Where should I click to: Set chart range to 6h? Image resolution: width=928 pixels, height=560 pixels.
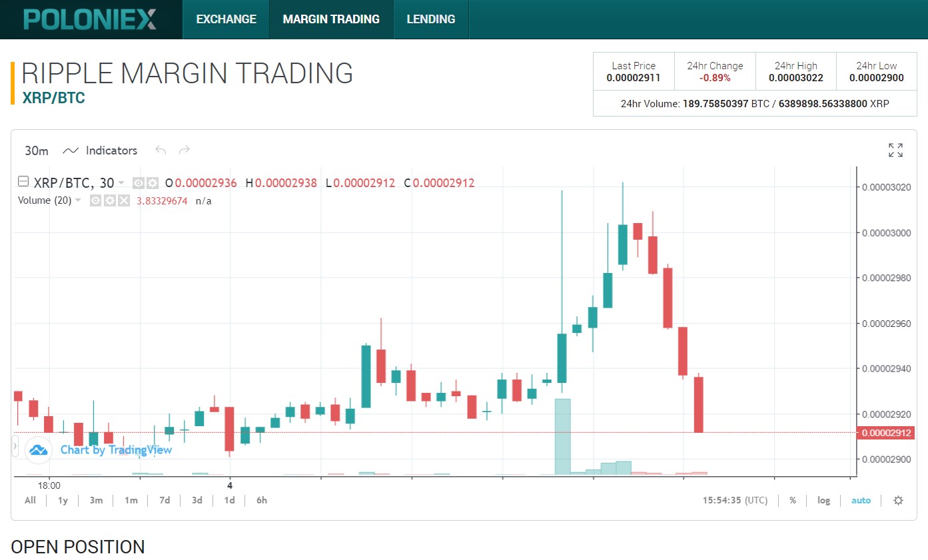(x=262, y=500)
